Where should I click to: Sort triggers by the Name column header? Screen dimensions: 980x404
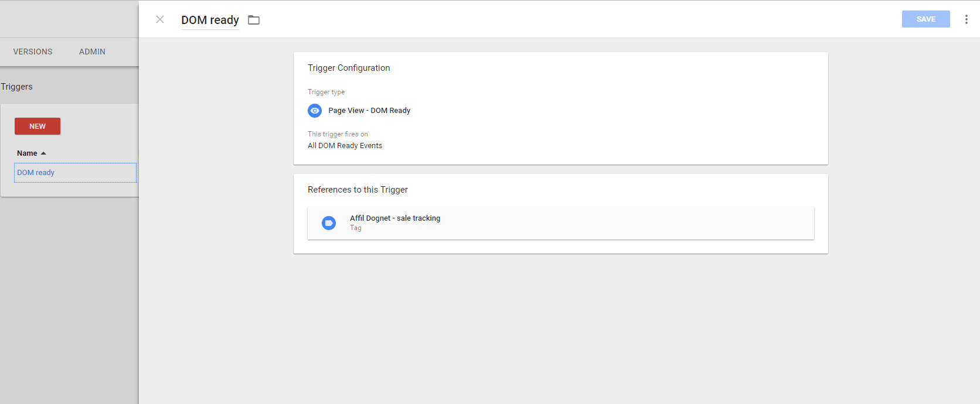27,153
